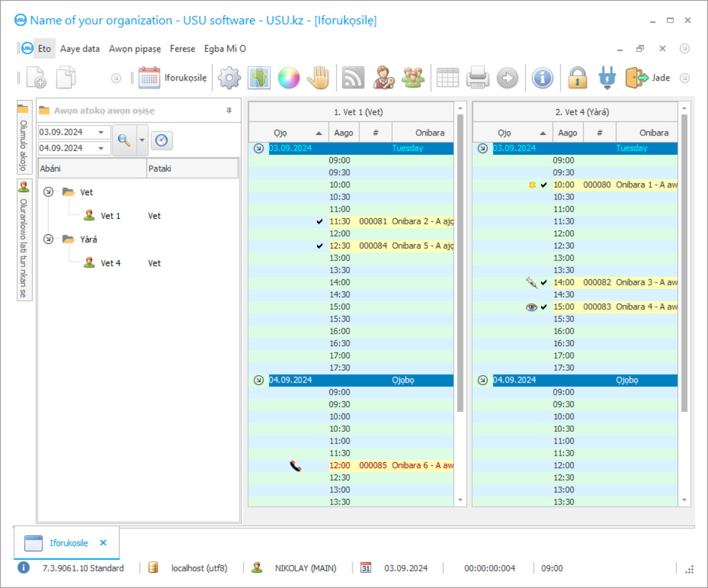Click the blue power plug icon
Image resolution: width=708 pixels, height=588 pixels.
[607, 77]
